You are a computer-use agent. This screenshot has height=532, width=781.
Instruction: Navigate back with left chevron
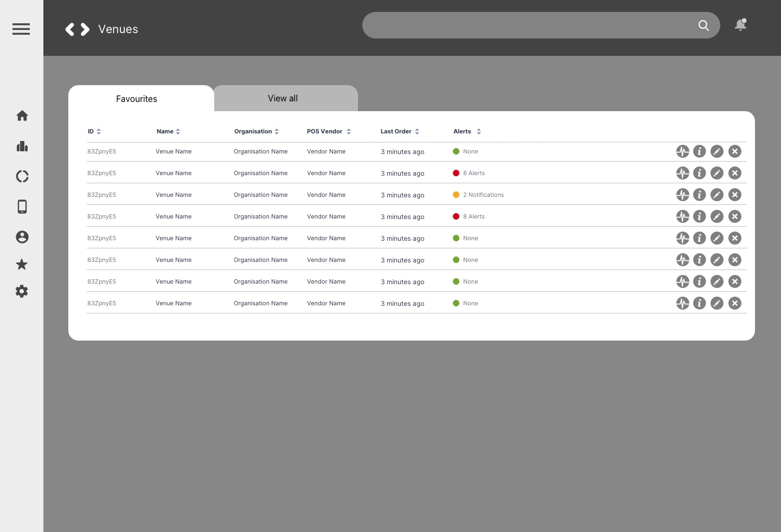[70, 29]
